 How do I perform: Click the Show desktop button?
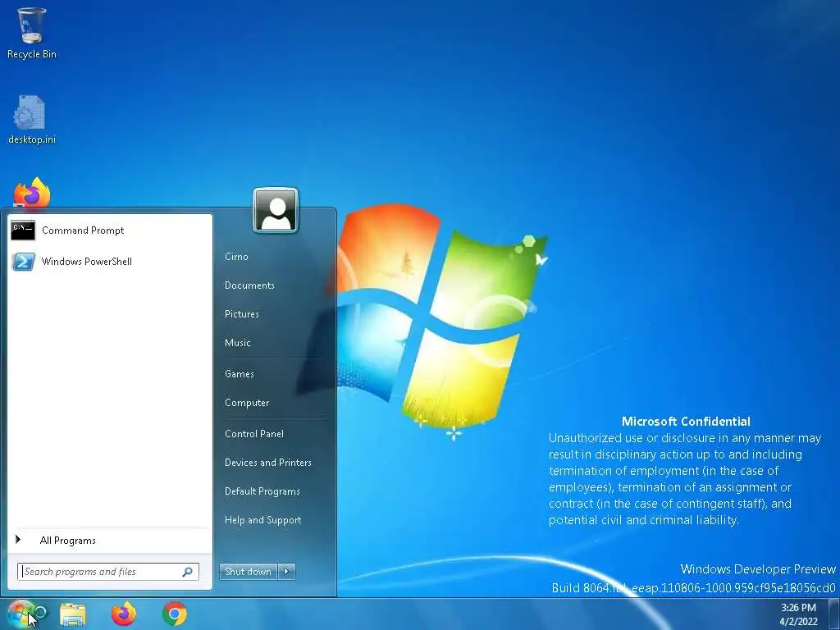coord(833,614)
